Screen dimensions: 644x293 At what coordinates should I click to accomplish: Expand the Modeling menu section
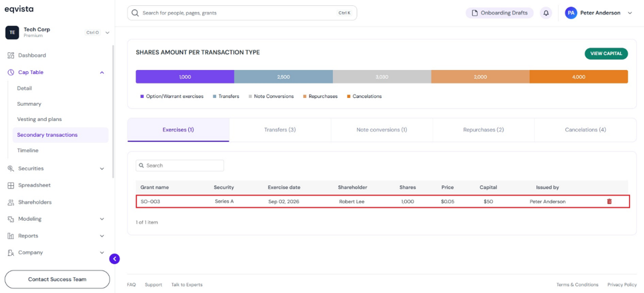[102, 219]
